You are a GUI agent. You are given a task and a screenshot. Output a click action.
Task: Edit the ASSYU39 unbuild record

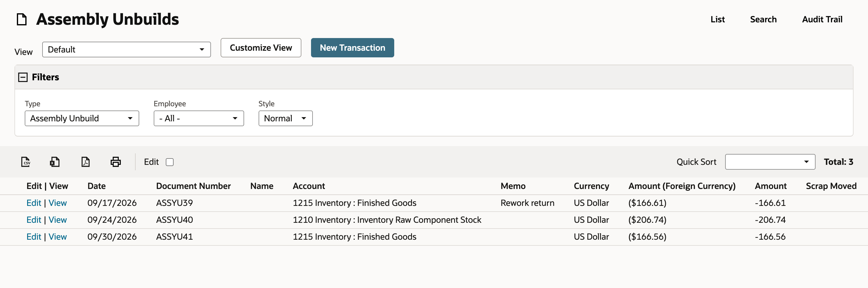(34, 203)
